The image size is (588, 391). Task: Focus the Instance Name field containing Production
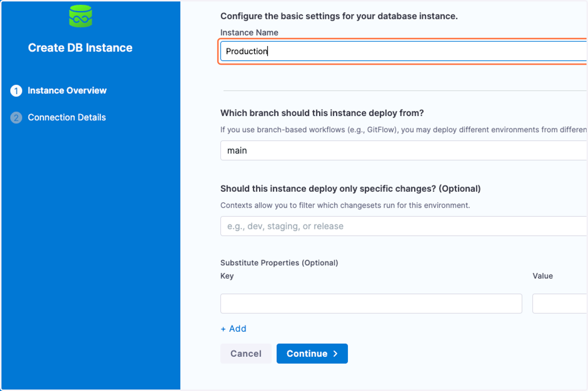tap(403, 51)
